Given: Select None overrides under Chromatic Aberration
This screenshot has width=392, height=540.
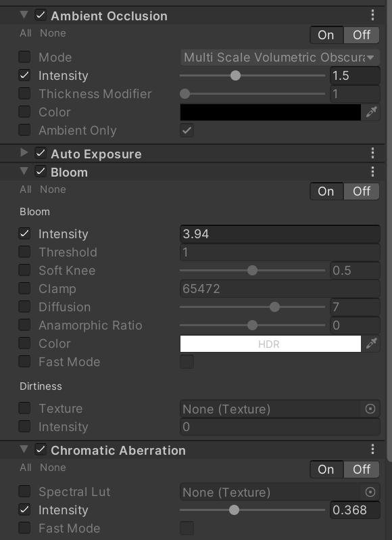Looking at the screenshot, I should pyautogui.click(x=53, y=468).
